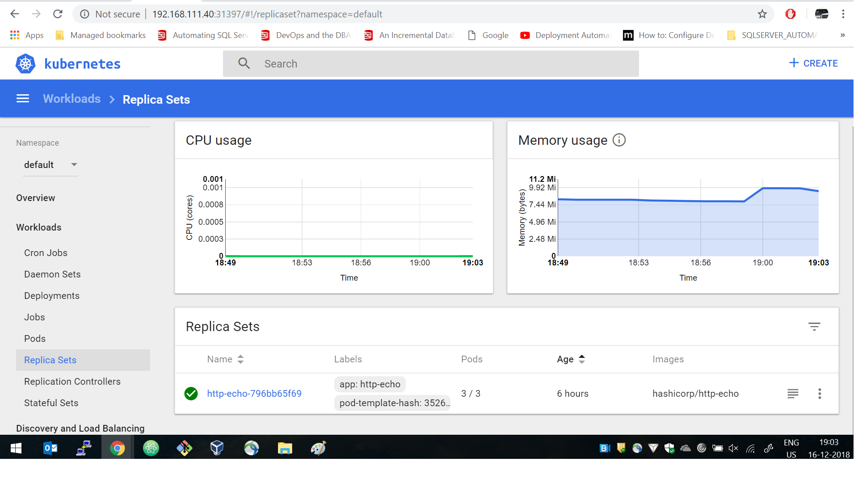Expand hidden bookmarks overflow chevron
The width and height of the screenshot is (858, 504).
pos(842,35)
